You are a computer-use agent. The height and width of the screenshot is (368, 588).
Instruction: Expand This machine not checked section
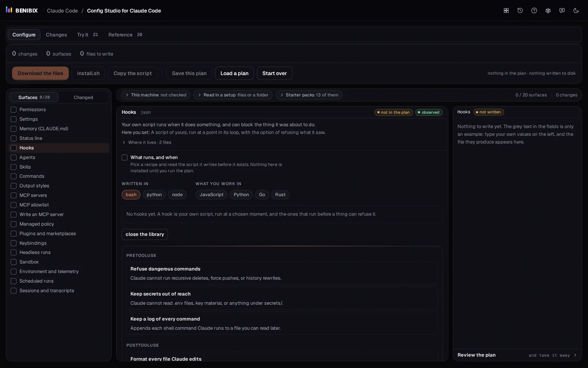[x=155, y=95]
